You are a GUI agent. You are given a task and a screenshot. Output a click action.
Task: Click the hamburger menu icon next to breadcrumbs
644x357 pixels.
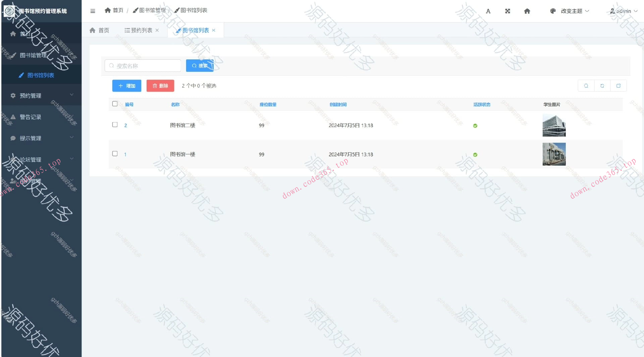coord(93,10)
